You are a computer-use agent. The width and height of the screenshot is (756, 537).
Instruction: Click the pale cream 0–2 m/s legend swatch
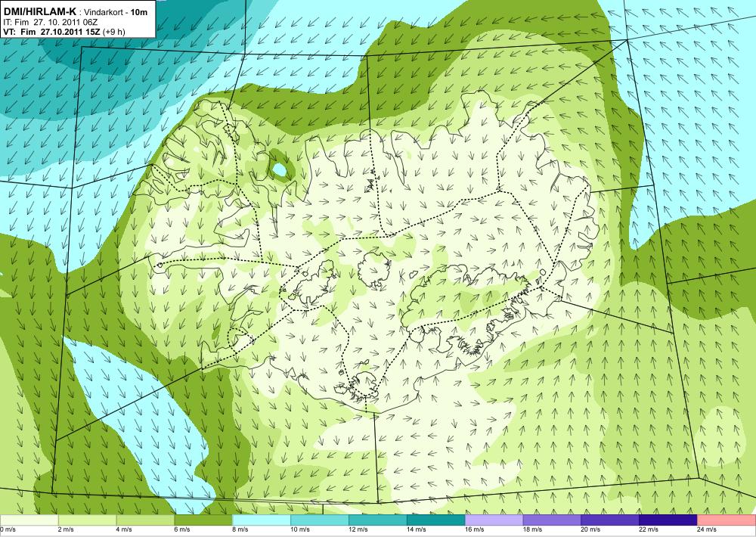tap(29, 520)
